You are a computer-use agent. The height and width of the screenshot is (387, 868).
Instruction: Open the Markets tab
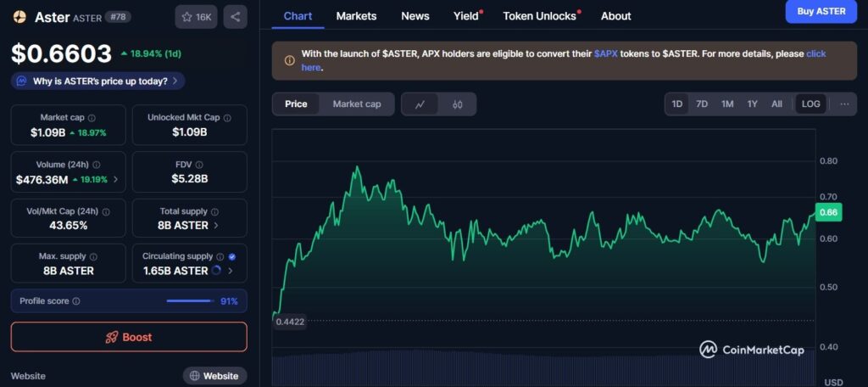pos(357,16)
